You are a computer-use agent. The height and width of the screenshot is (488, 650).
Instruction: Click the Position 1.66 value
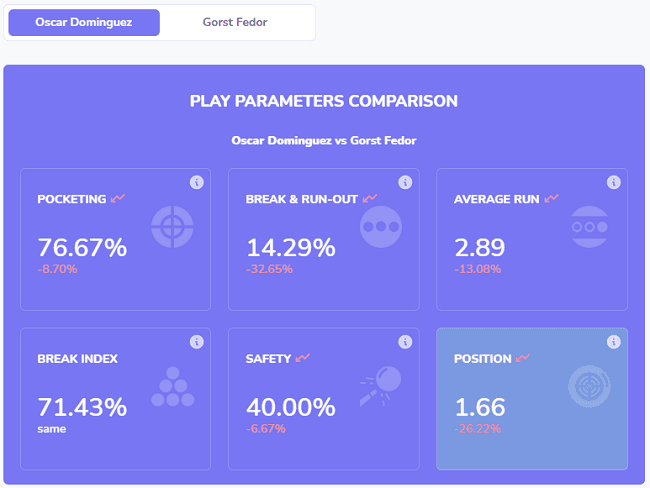pyautogui.click(x=479, y=407)
